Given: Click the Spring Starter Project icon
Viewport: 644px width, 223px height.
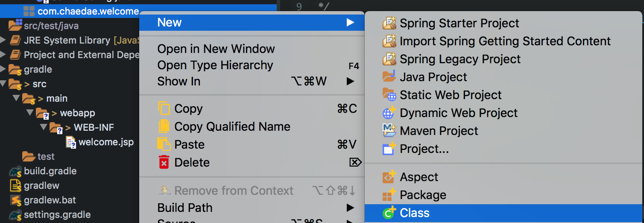Looking at the screenshot, I should coord(389,23).
